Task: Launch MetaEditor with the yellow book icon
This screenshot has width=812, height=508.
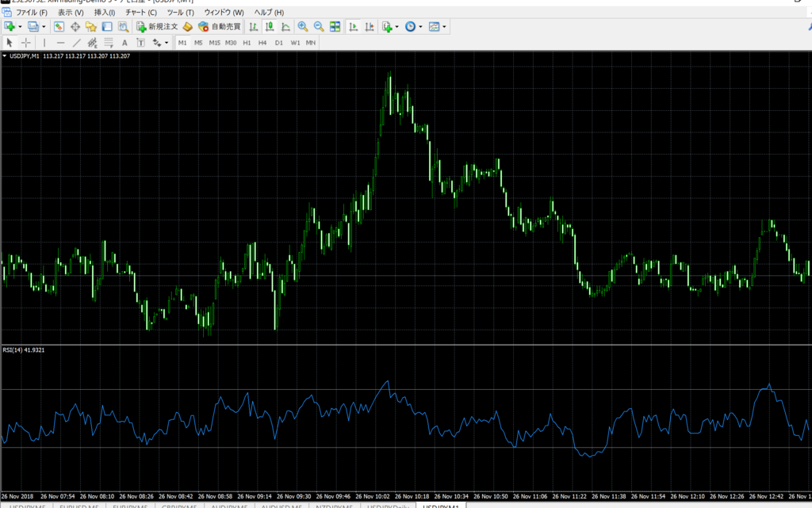Action: coord(188,26)
